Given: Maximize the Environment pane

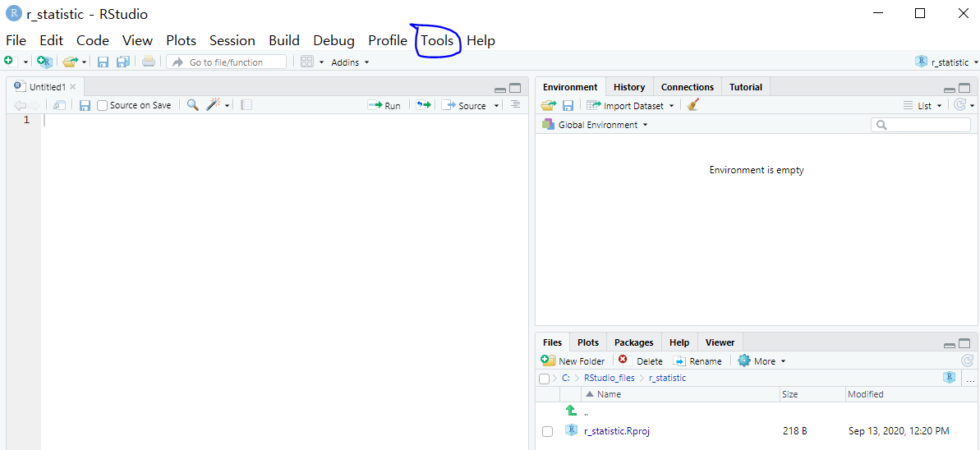Looking at the screenshot, I should 965,89.
